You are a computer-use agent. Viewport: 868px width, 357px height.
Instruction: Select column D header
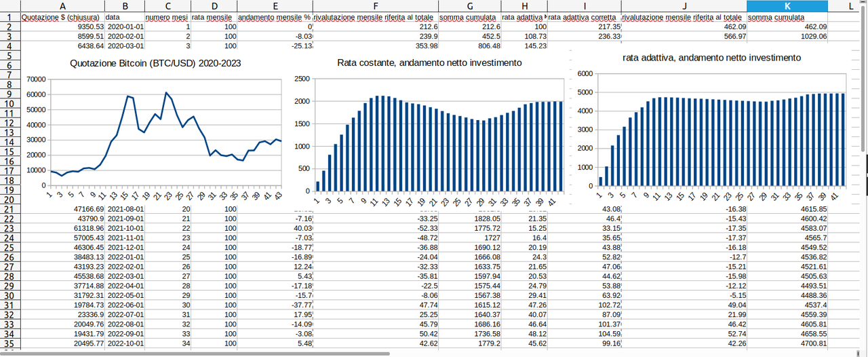(x=214, y=6)
